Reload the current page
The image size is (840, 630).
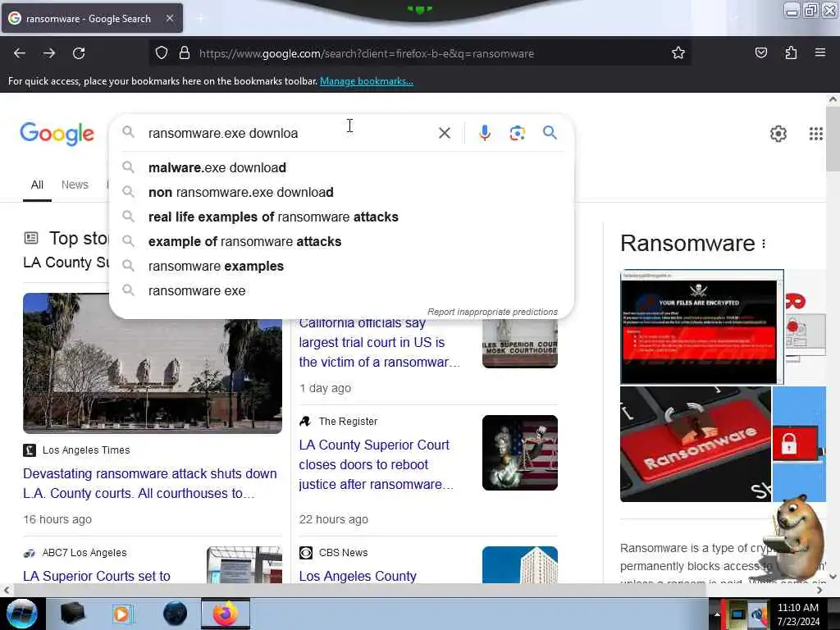click(79, 53)
